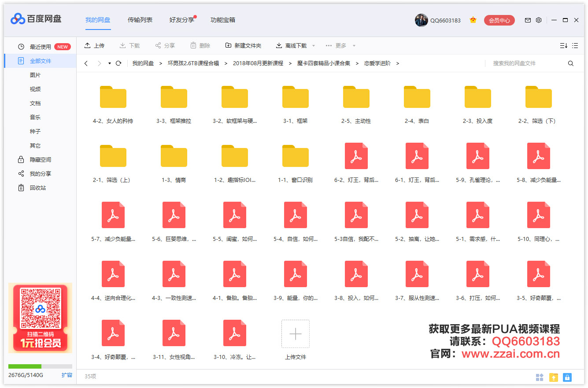Switch to 好友分享 tab

(x=182, y=20)
